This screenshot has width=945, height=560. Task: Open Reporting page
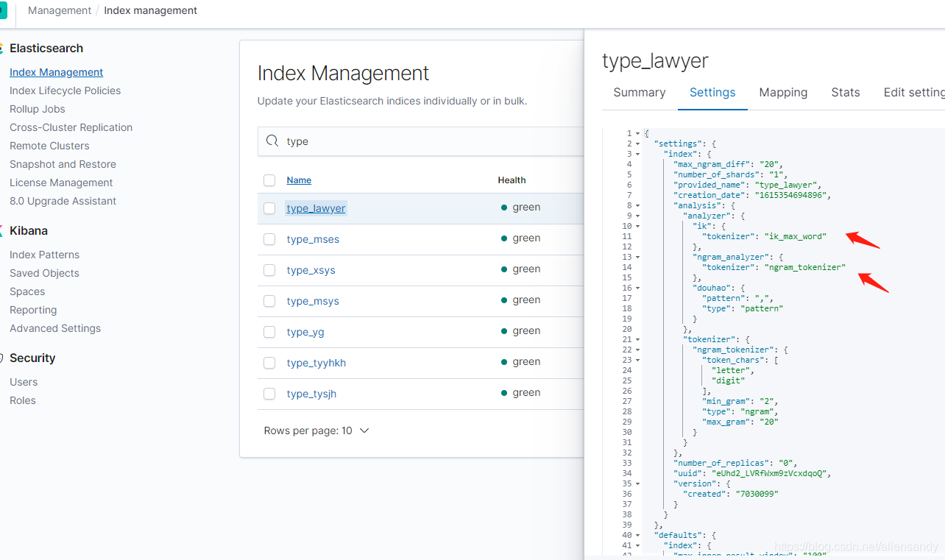(x=33, y=310)
